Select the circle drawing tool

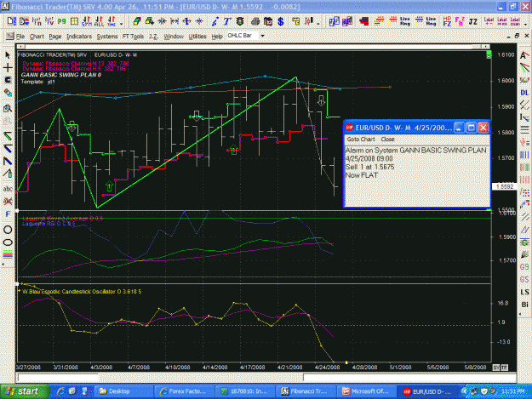point(8,230)
